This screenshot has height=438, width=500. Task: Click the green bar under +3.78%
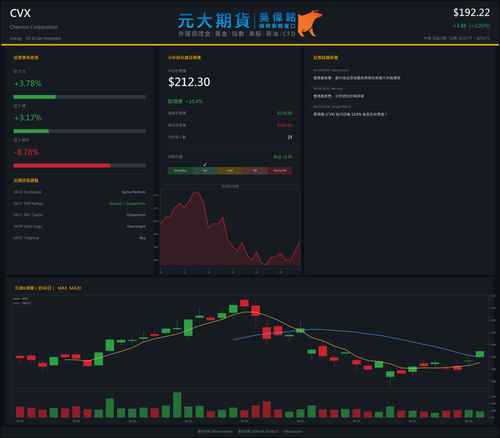pos(34,97)
